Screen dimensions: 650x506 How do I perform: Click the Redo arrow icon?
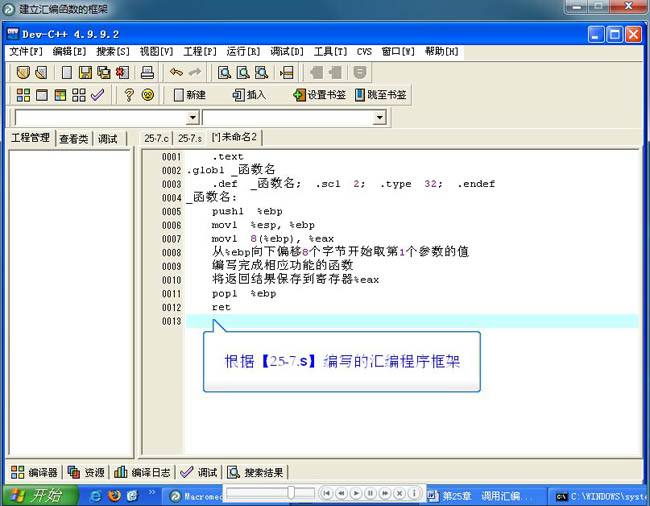pos(195,73)
